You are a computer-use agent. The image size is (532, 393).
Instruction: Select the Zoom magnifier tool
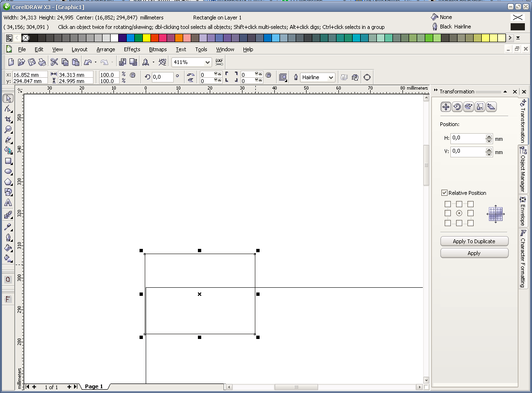tap(8, 129)
